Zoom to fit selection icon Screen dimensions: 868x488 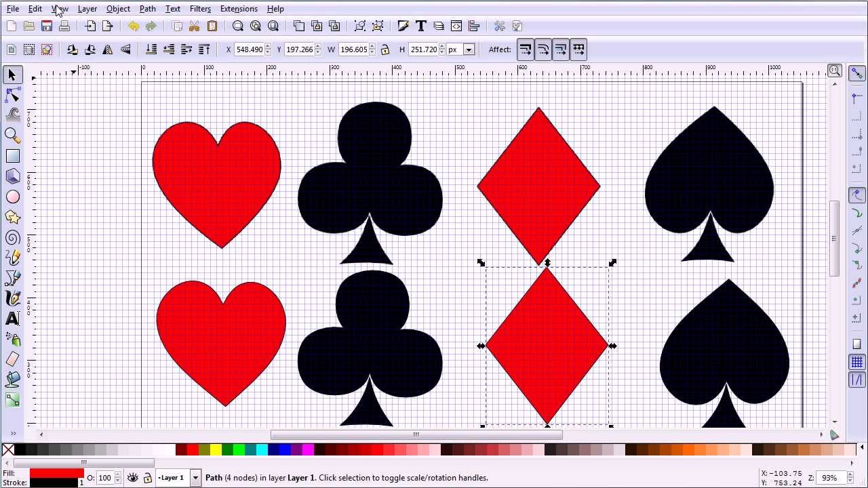238,26
